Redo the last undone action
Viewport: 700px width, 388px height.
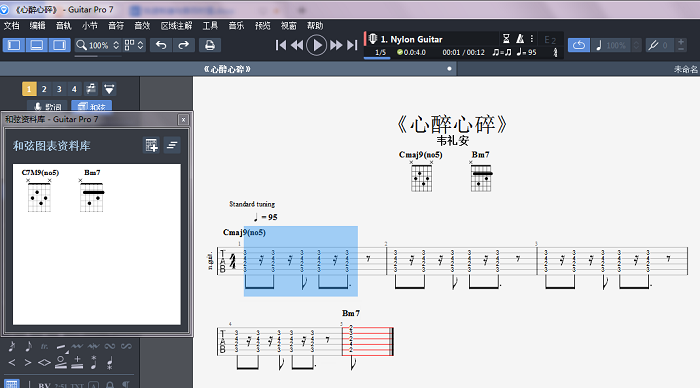coord(183,45)
